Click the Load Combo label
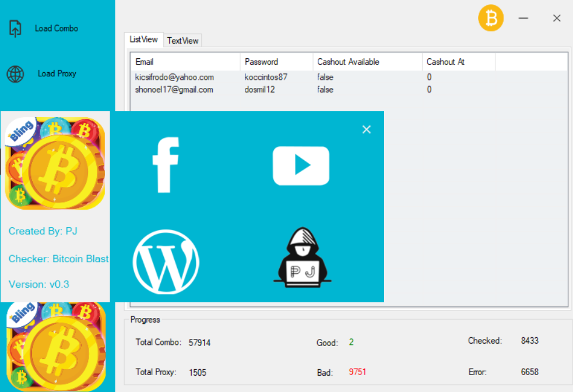Image resolution: width=573 pixels, height=392 pixels. (x=57, y=29)
